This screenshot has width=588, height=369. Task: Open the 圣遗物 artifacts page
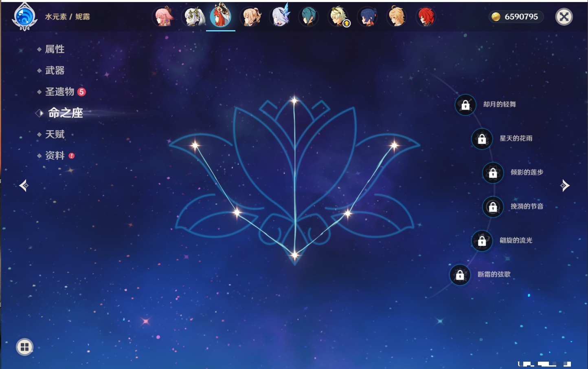(x=60, y=92)
